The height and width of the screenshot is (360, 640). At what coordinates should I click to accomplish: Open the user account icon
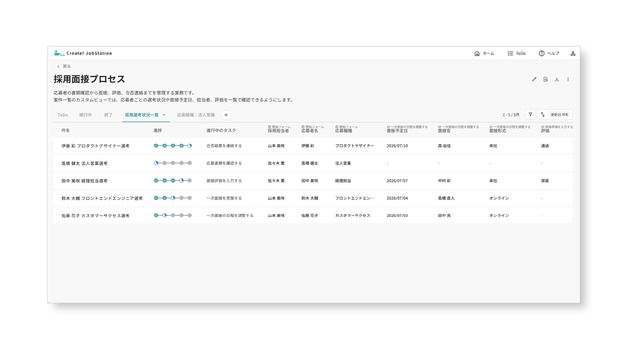click(573, 53)
